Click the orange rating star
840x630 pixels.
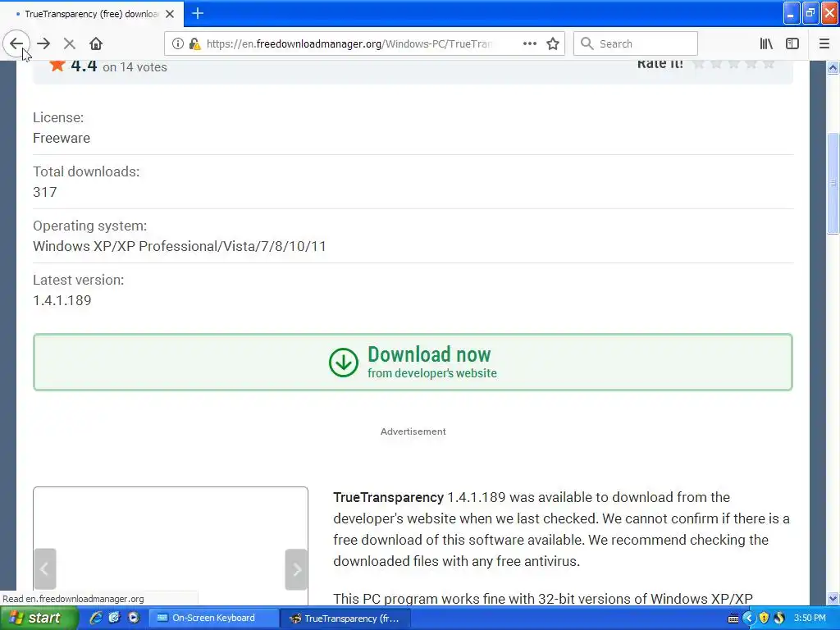point(57,66)
